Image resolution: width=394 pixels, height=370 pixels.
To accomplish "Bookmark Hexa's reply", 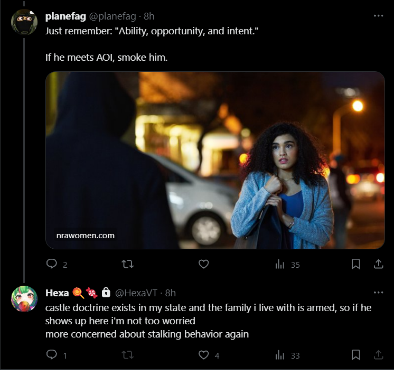I will point(356,355).
